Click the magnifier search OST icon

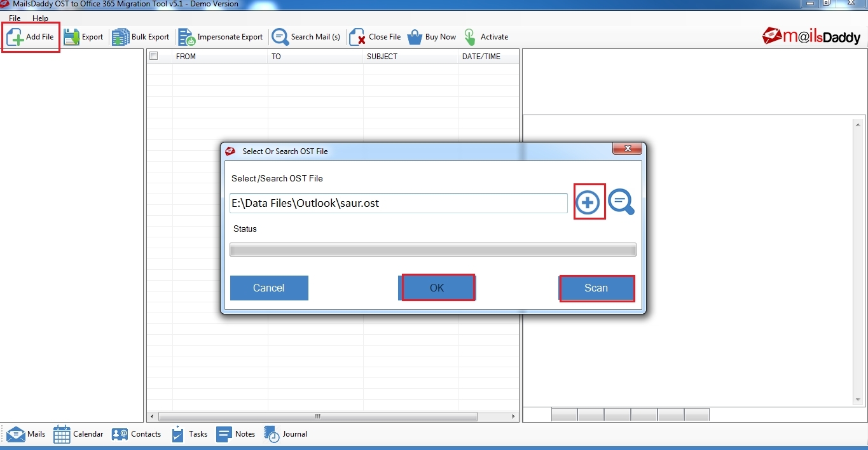tap(621, 202)
